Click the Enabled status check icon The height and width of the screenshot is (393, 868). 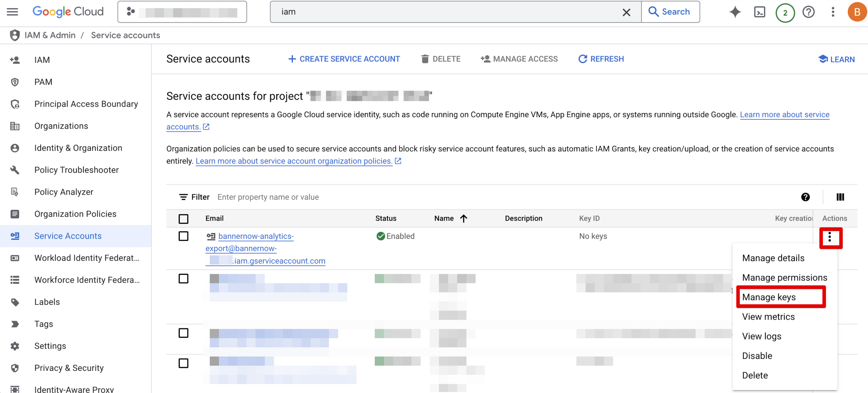(x=381, y=236)
